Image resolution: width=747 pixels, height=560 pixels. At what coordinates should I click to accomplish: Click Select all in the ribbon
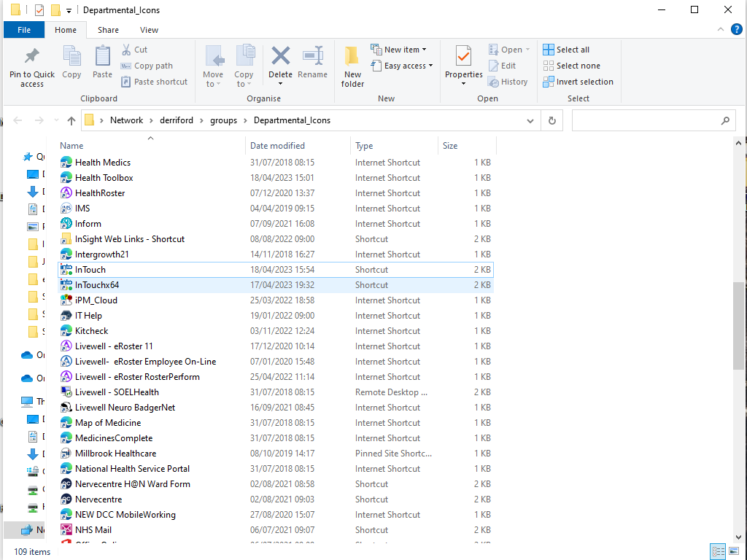click(x=566, y=50)
